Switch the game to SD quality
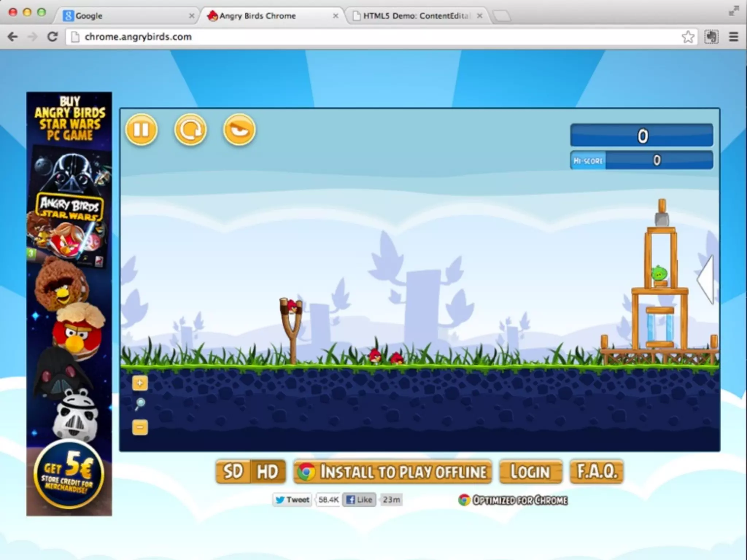 [x=233, y=472]
